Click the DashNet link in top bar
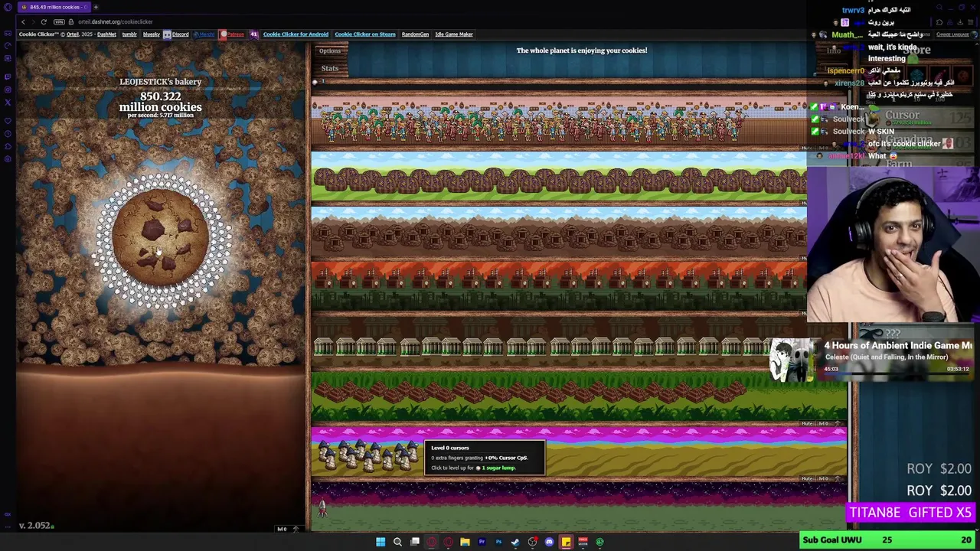Screen dimensions: 980x551 click(x=106, y=34)
